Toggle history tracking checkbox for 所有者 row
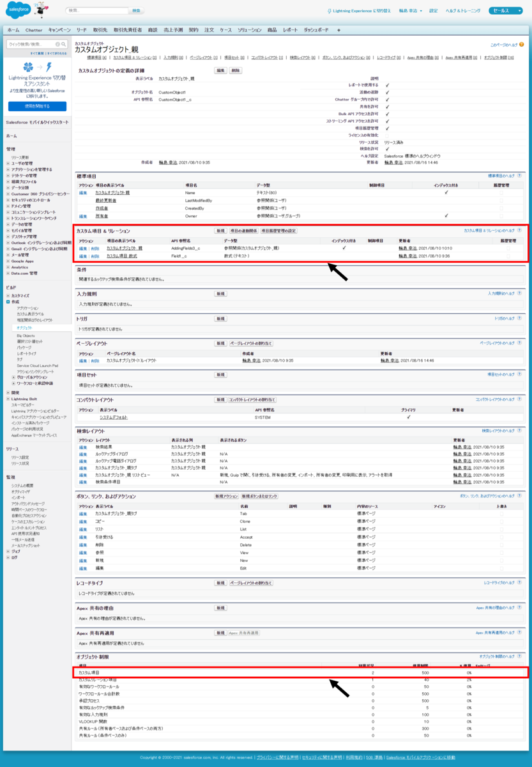Image resolution: width=532 pixels, height=767 pixels. pos(501,216)
